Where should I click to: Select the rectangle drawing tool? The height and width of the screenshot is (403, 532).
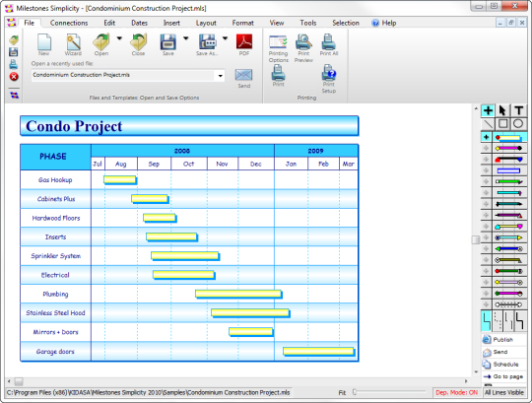point(502,124)
